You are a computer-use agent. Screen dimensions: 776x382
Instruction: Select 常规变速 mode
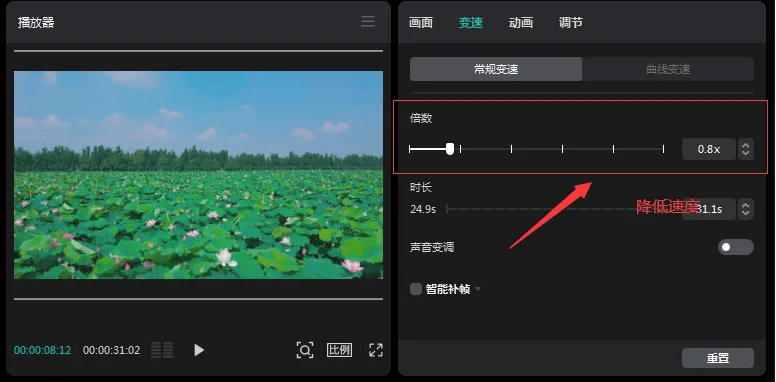point(496,69)
